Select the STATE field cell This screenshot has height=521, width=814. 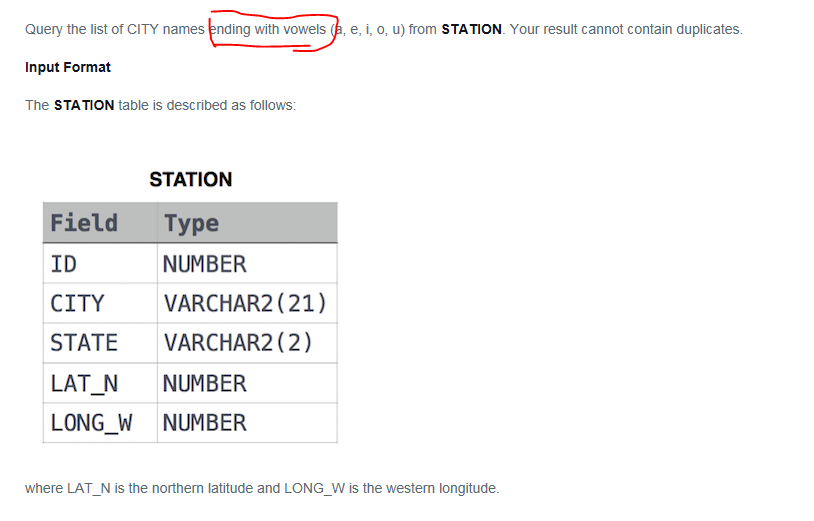100,343
